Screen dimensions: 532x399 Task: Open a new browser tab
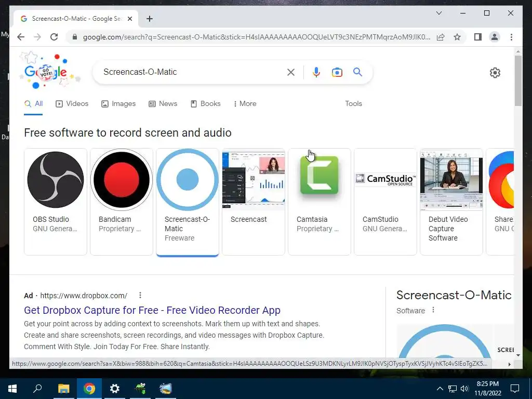pyautogui.click(x=149, y=19)
